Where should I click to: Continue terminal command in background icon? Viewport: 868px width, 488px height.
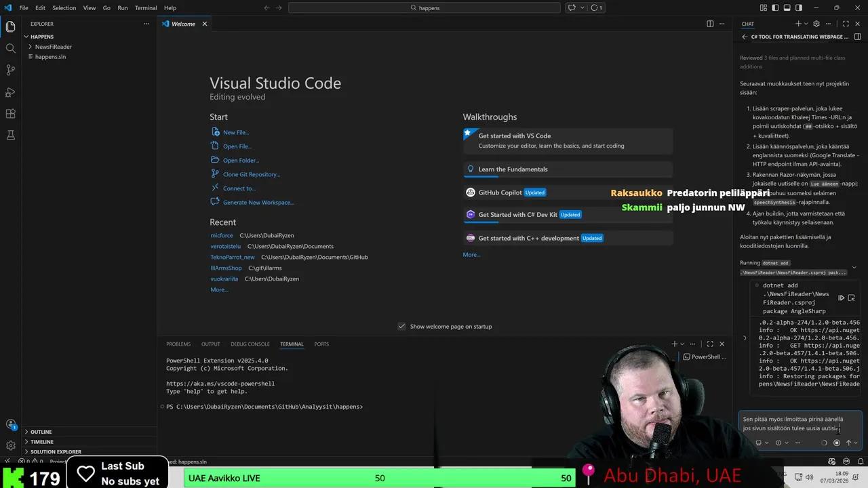pos(841,298)
